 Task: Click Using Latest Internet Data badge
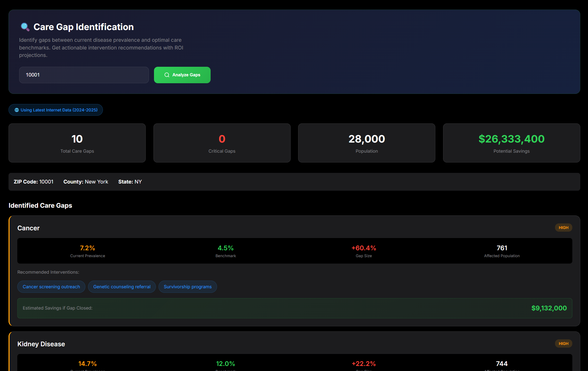[x=56, y=110]
